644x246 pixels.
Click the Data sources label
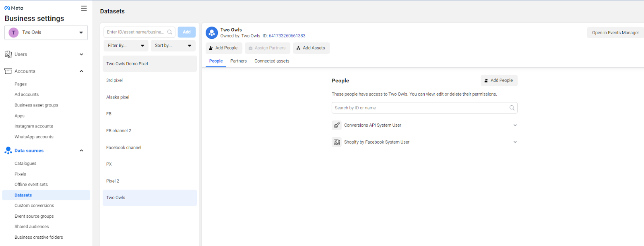pos(29,151)
